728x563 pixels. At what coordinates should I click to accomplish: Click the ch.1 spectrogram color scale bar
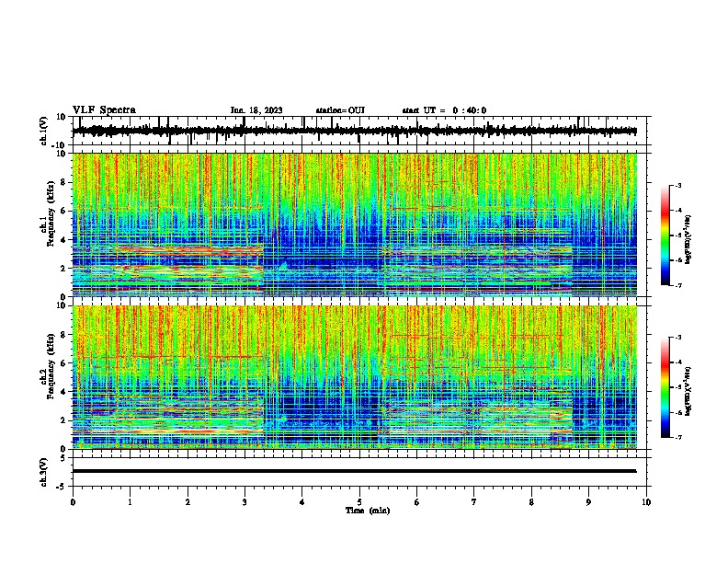(x=665, y=236)
